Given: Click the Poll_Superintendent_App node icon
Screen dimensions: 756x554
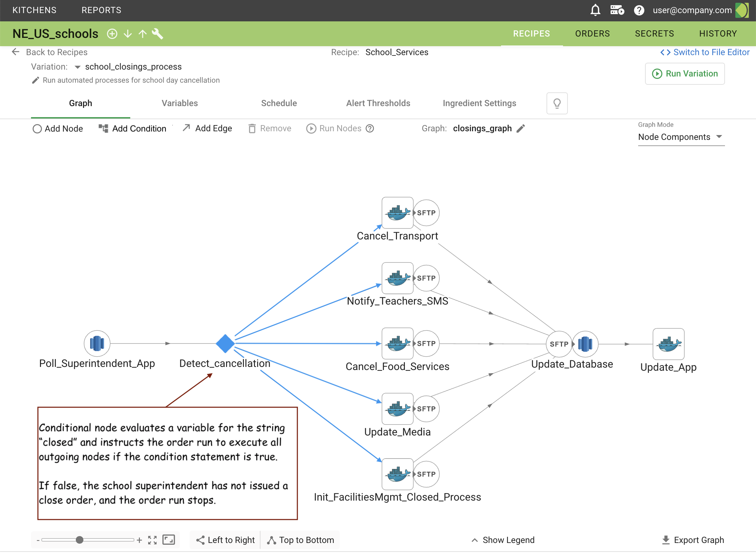Looking at the screenshot, I should (97, 343).
